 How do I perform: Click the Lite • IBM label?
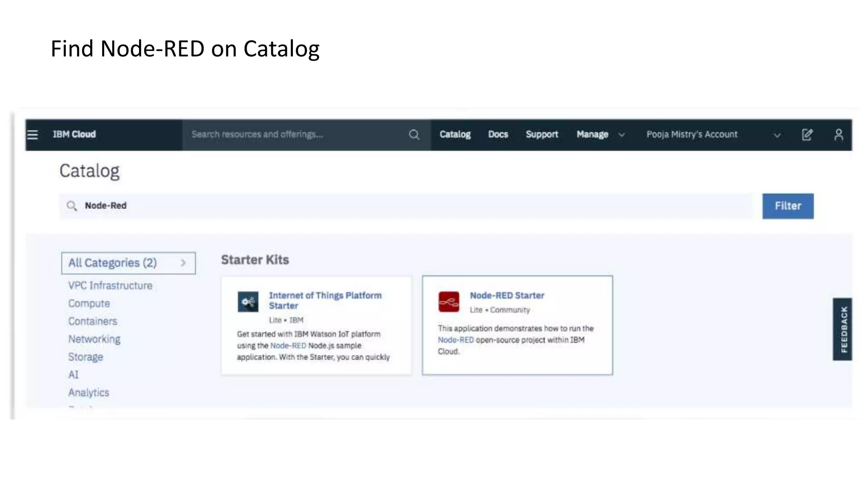[x=286, y=320]
